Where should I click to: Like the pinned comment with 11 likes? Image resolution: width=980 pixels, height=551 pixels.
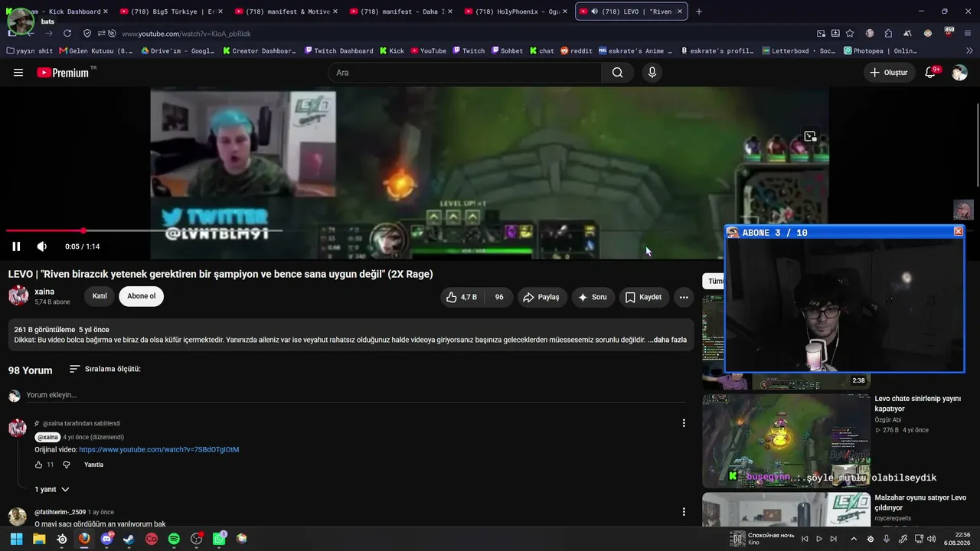pyautogui.click(x=39, y=465)
